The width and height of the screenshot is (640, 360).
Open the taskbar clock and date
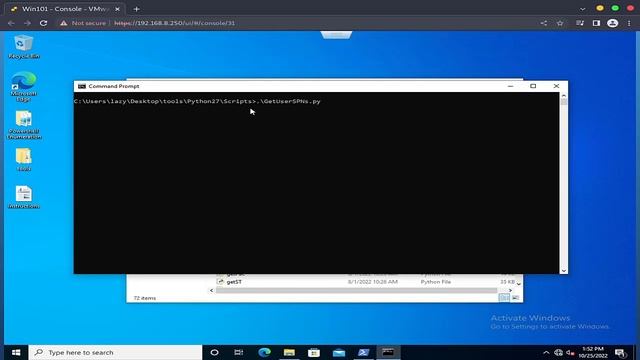point(593,352)
